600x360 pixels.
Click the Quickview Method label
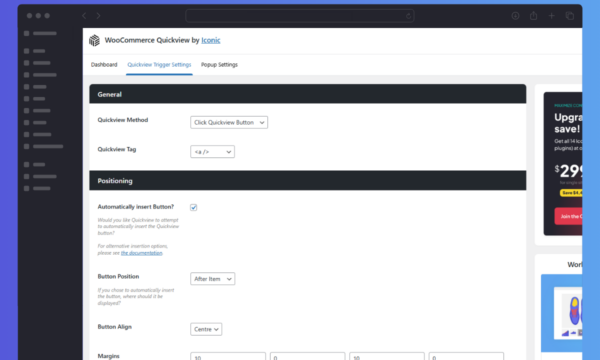pos(122,120)
